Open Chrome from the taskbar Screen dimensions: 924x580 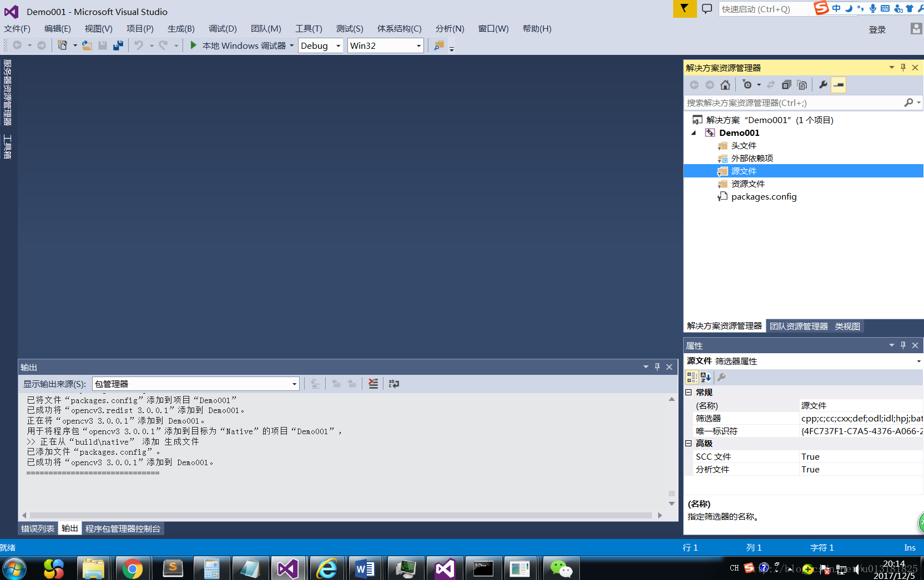132,568
